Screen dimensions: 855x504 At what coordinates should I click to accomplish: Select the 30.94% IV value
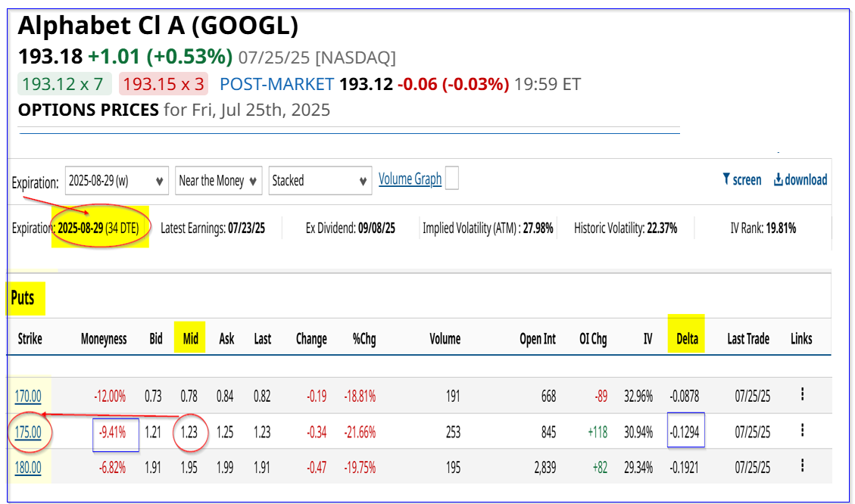pyautogui.click(x=638, y=433)
